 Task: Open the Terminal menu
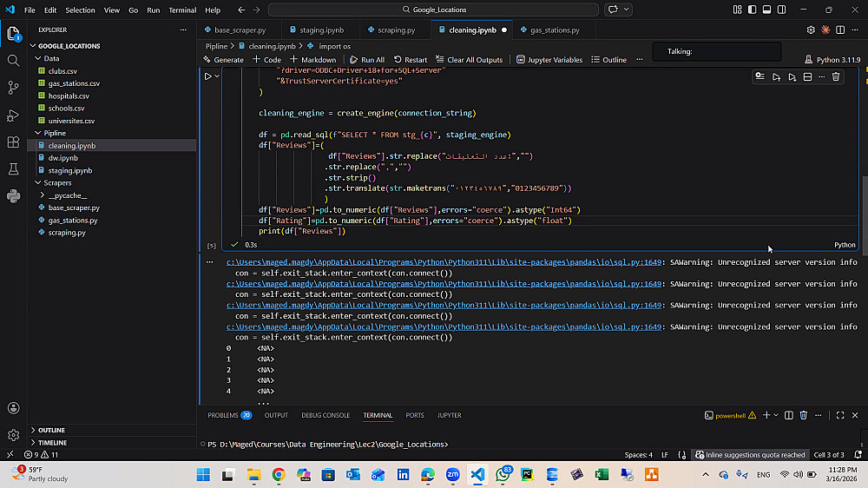click(x=182, y=10)
